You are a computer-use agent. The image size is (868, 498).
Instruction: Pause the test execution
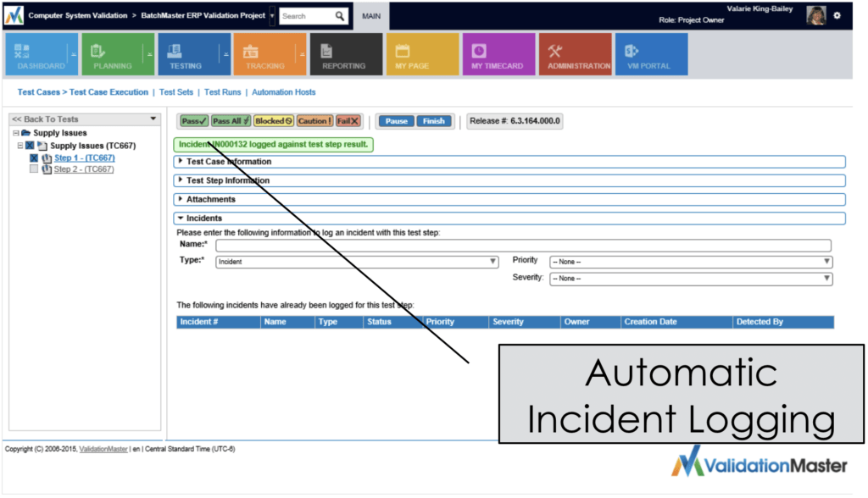(397, 120)
